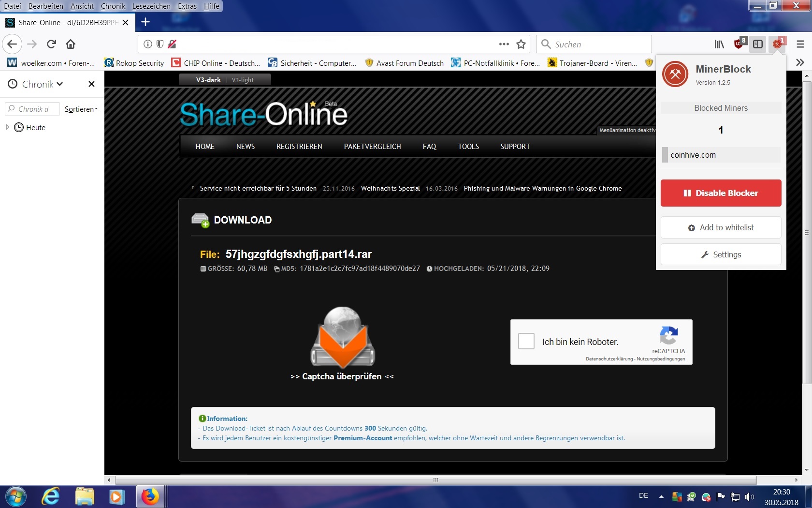Show more bookmarks with the double chevron
This screenshot has height=508, width=812.
point(800,62)
